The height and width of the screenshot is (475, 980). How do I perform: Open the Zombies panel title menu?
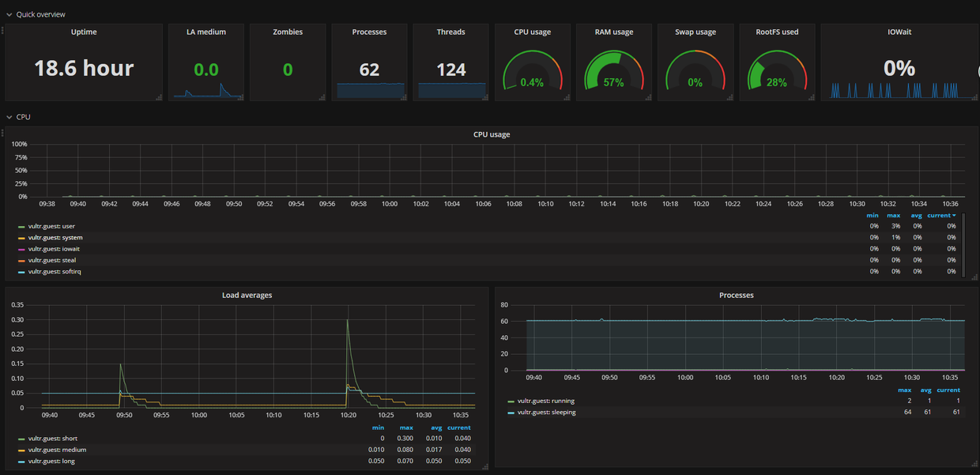pyautogui.click(x=288, y=32)
